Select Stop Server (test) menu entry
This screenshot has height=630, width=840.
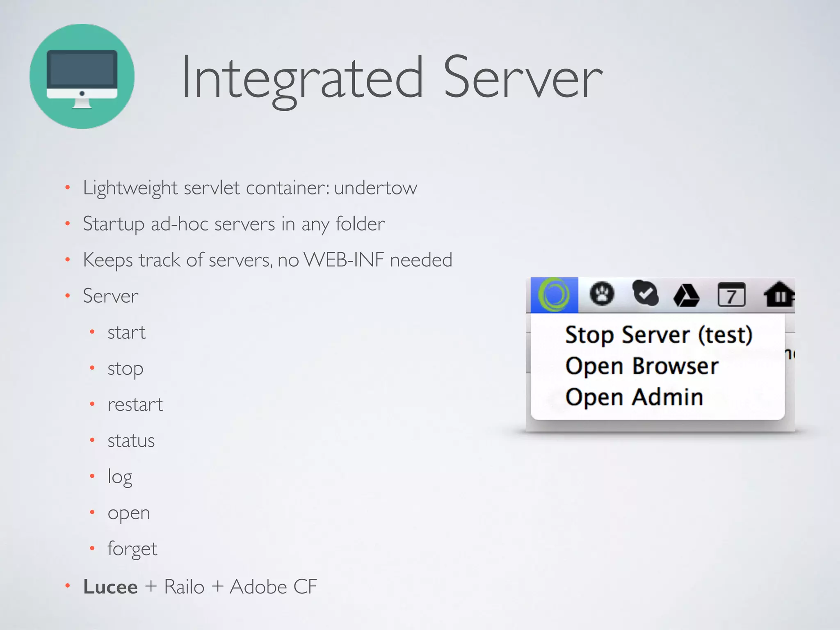coord(659,335)
